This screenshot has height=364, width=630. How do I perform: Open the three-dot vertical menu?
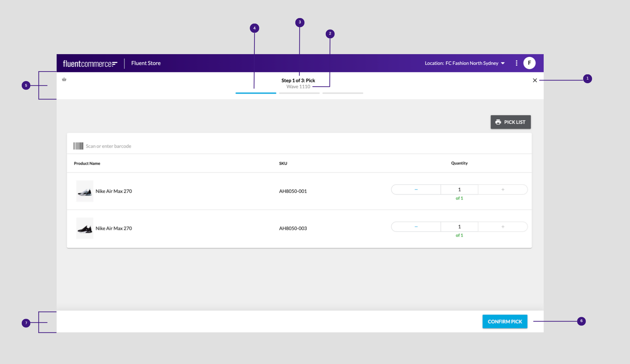516,63
